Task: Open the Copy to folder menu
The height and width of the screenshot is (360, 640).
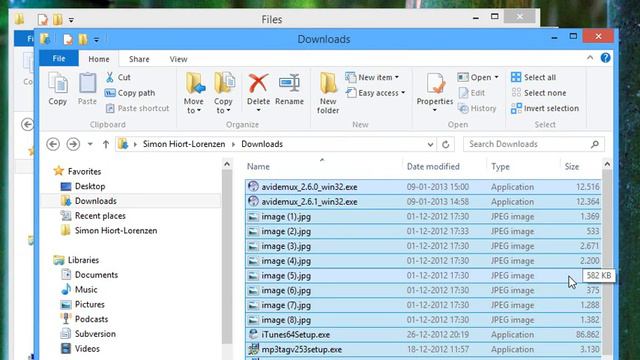Action: [223, 93]
